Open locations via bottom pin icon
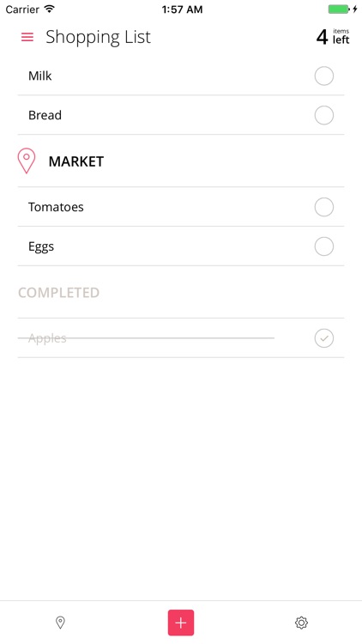Screen dimensions: 362x644 click(60, 623)
